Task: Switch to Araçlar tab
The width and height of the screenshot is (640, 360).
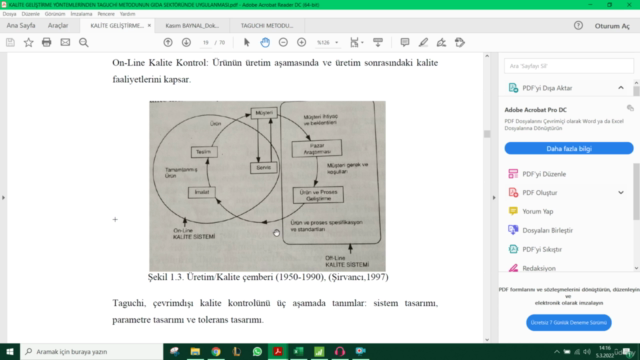Action: point(58,25)
